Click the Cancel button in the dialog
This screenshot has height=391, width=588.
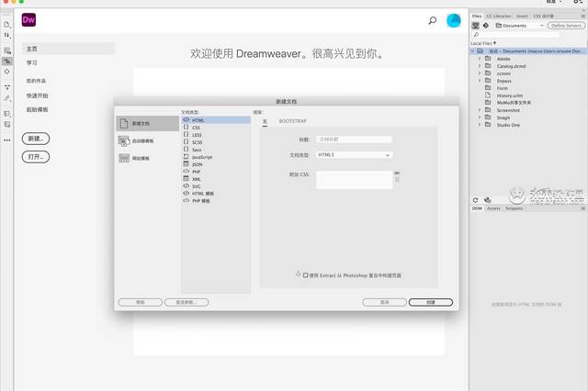click(x=384, y=302)
